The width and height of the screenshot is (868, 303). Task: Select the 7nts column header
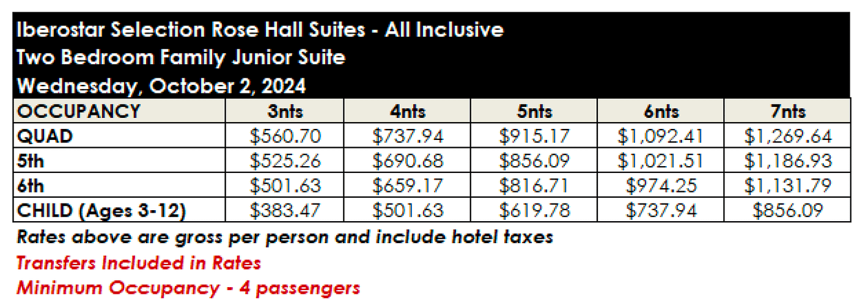pos(787,112)
